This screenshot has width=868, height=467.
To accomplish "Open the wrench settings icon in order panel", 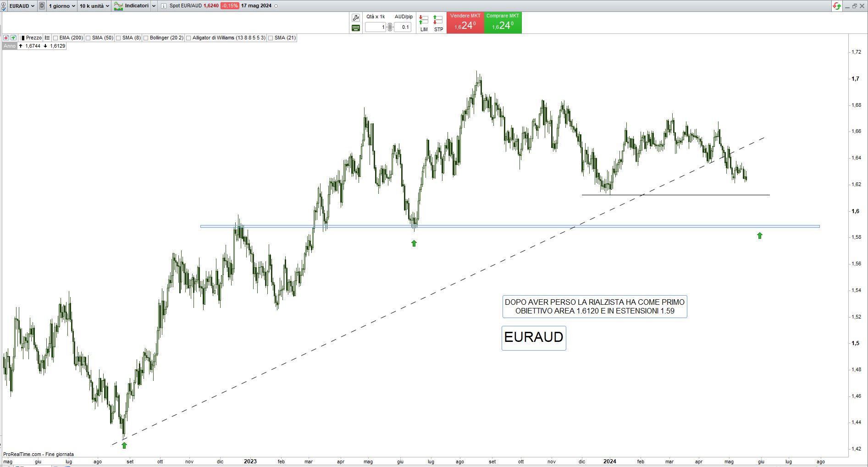I will (356, 18).
